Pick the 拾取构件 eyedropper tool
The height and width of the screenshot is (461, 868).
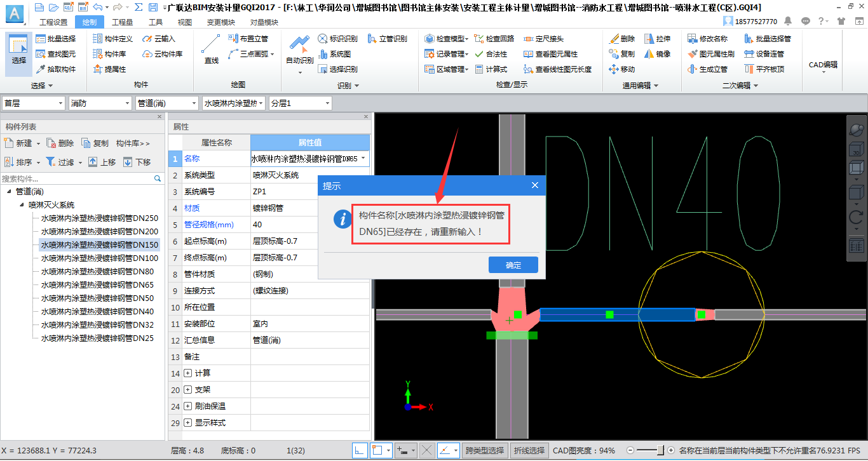click(56, 69)
